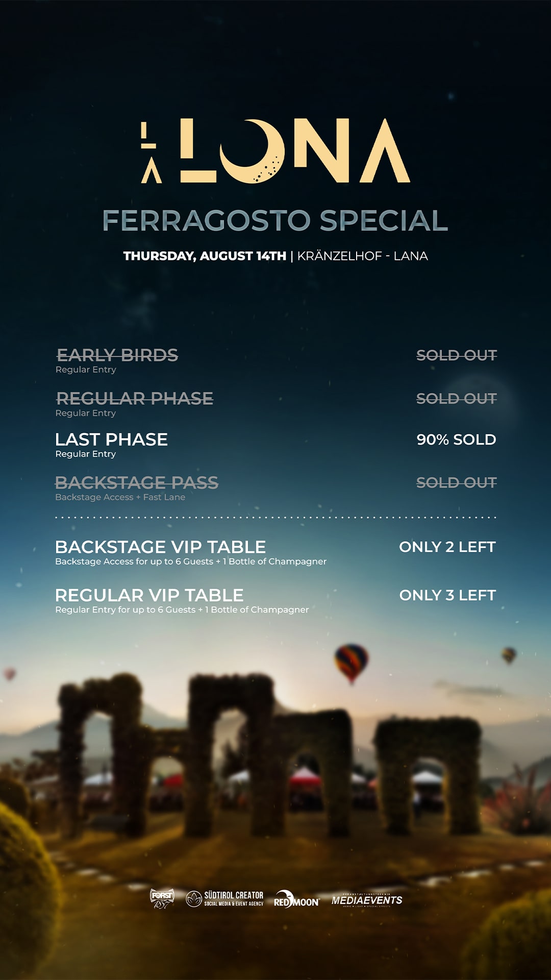This screenshot has height=980, width=551.
Task: Click the Südtirol Creator lotus icon
Action: [x=194, y=899]
